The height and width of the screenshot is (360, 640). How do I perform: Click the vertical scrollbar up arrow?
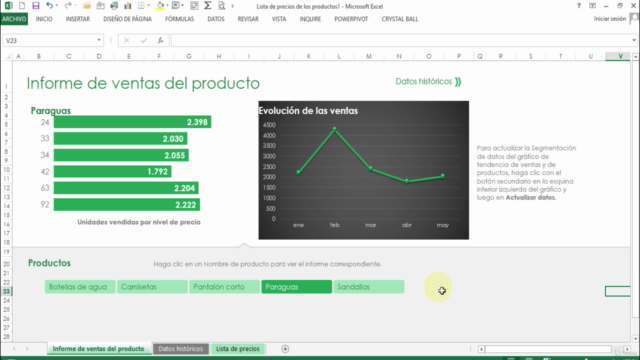tap(635, 56)
